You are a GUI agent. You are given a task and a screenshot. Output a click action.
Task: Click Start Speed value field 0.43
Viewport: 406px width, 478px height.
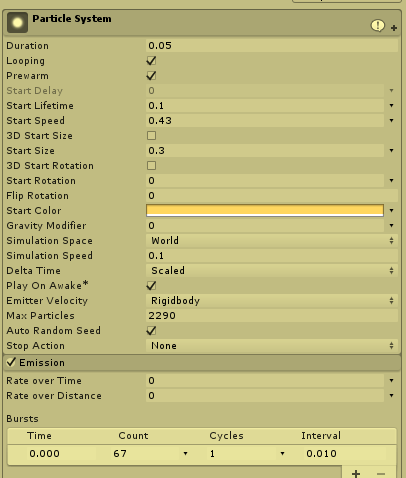(x=265, y=121)
